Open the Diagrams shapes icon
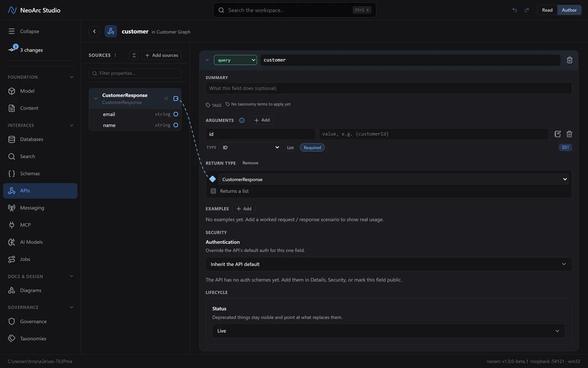The width and height of the screenshot is (588, 368). pyautogui.click(x=12, y=290)
